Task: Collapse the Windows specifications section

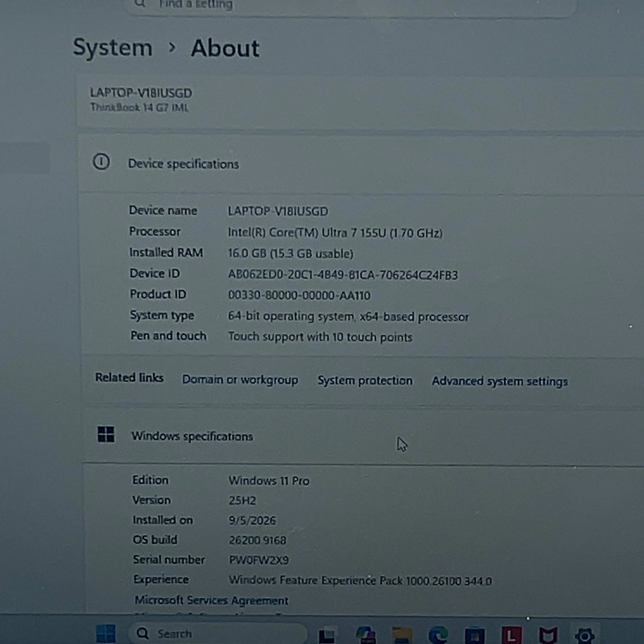Action: pos(363,436)
